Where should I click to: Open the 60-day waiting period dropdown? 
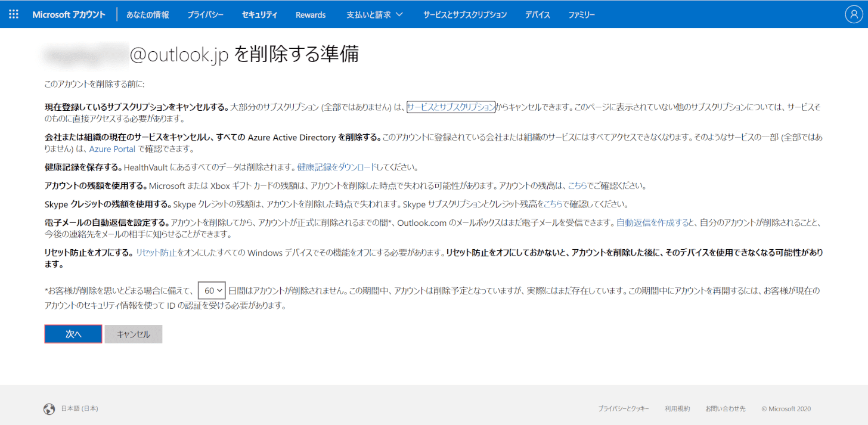pyautogui.click(x=212, y=290)
